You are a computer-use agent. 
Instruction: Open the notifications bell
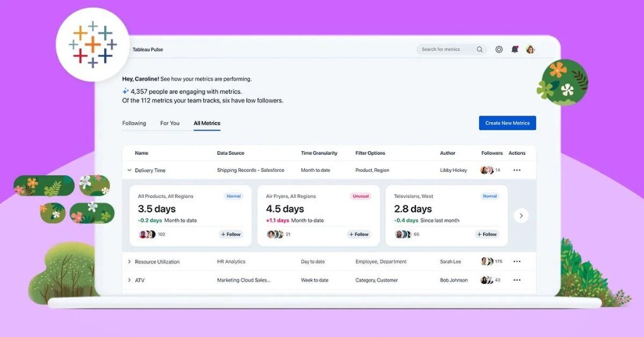(x=515, y=49)
